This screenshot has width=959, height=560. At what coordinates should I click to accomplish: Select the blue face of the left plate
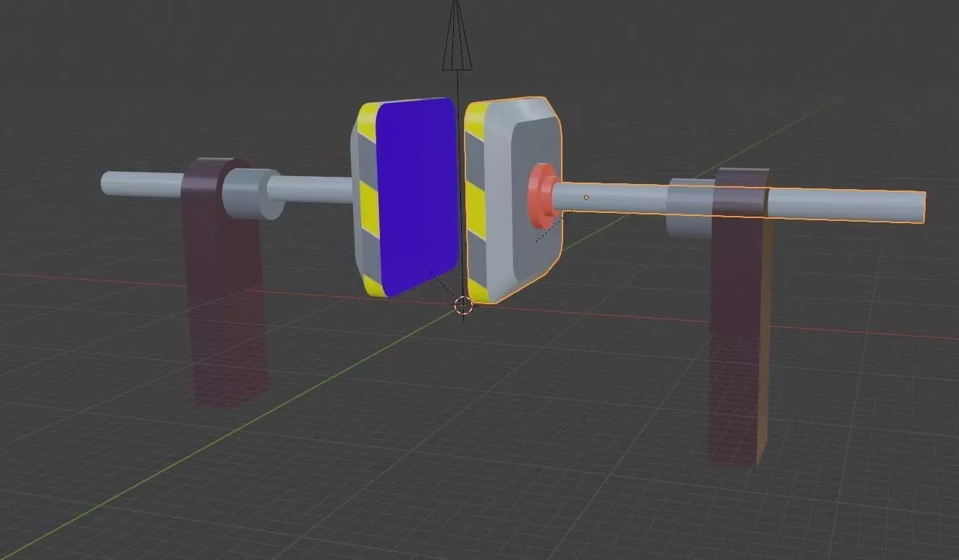pos(417,196)
